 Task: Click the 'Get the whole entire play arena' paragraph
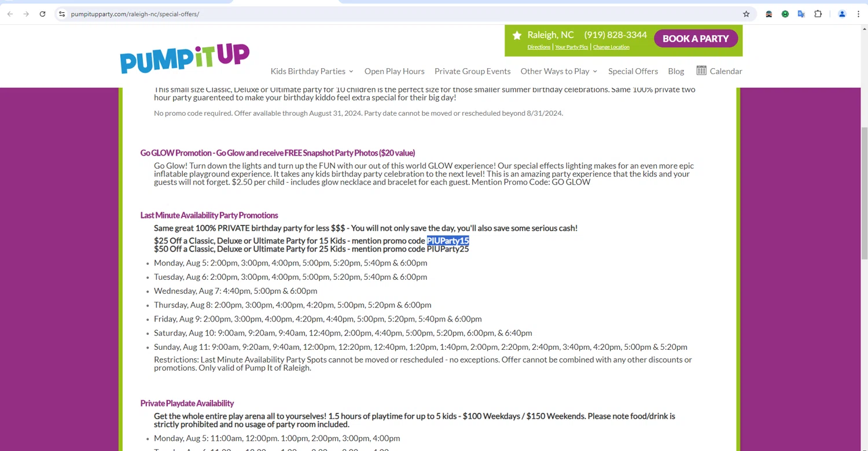point(414,420)
